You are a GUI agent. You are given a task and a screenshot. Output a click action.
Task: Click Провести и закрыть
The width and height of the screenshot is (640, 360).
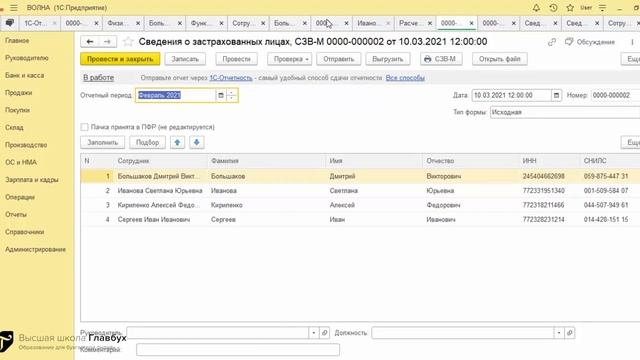point(120,59)
